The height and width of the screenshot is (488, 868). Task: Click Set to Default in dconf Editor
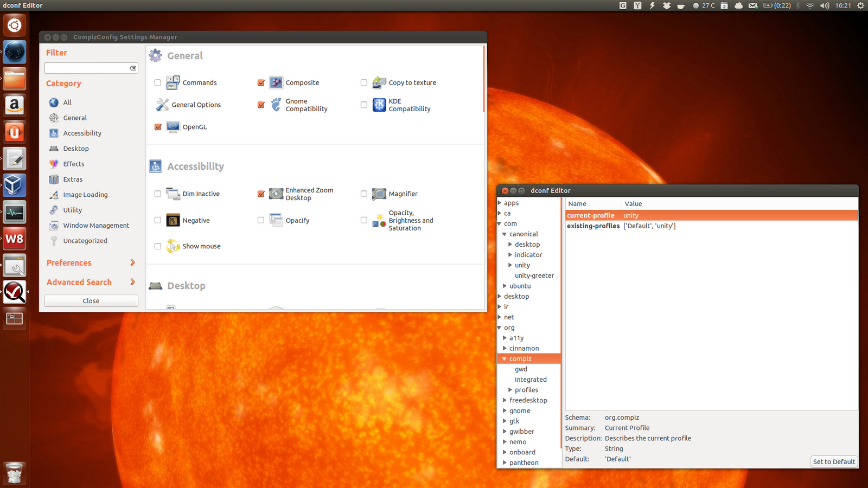click(834, 461)
